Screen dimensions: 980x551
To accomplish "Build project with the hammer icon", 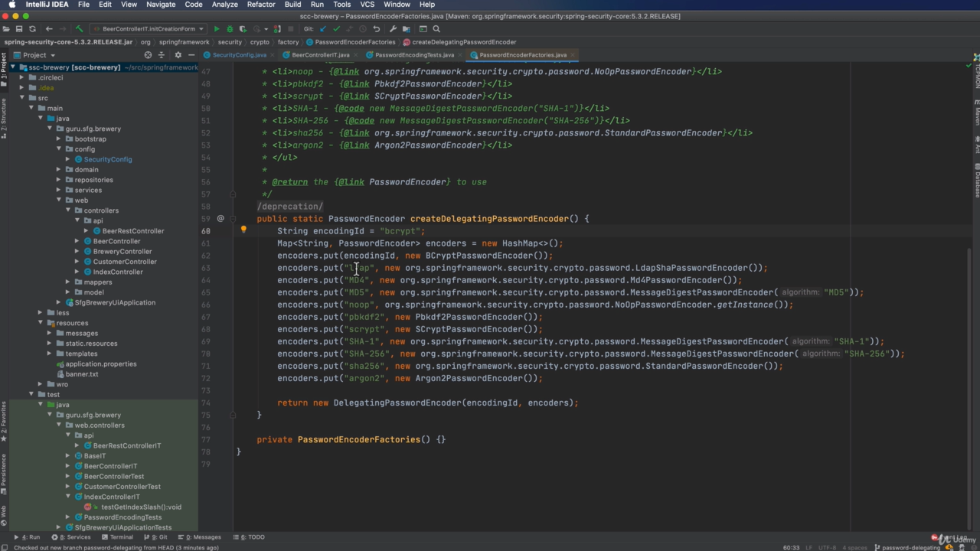I will (x=79, y=29).
